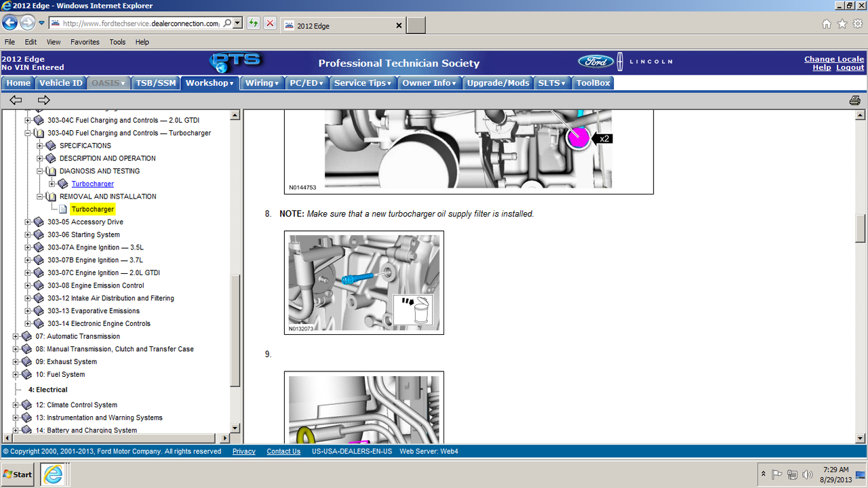The height and width of the screenshot is (488, 868).
Task: Refresh the page with the green arrows icon
Action: pyautogui.click(x=253, y=23)
